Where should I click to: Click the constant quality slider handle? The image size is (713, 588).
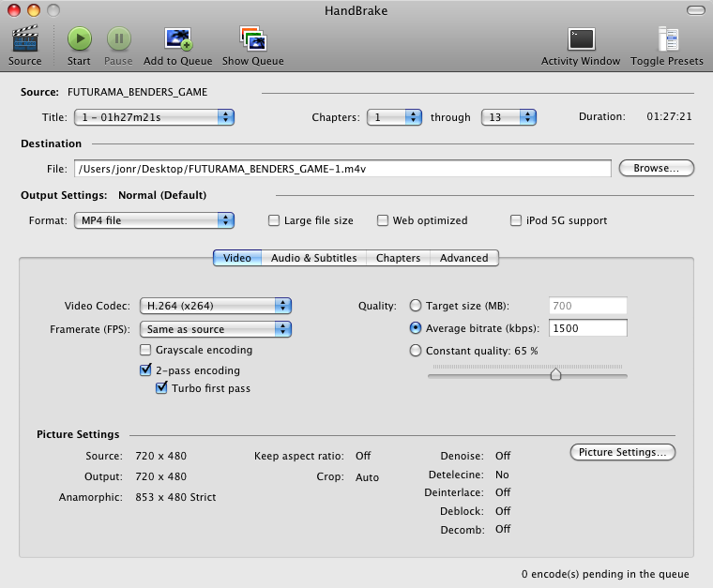tap(555, 374)
